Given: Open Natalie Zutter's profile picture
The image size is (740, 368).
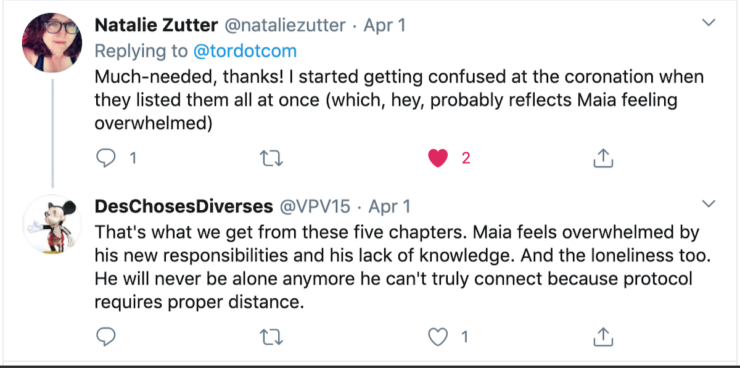Looking at the screenshot, I should [52, 42].
